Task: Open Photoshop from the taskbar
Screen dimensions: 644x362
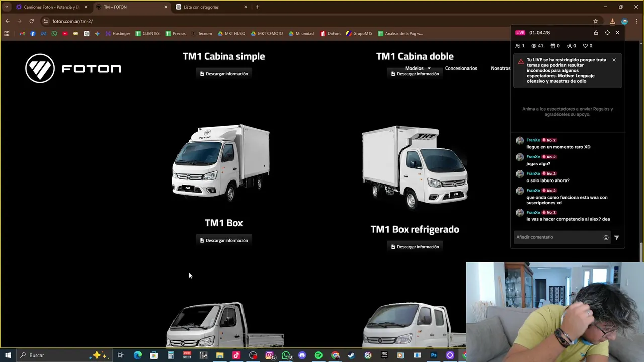Action: tap(434, 355)
